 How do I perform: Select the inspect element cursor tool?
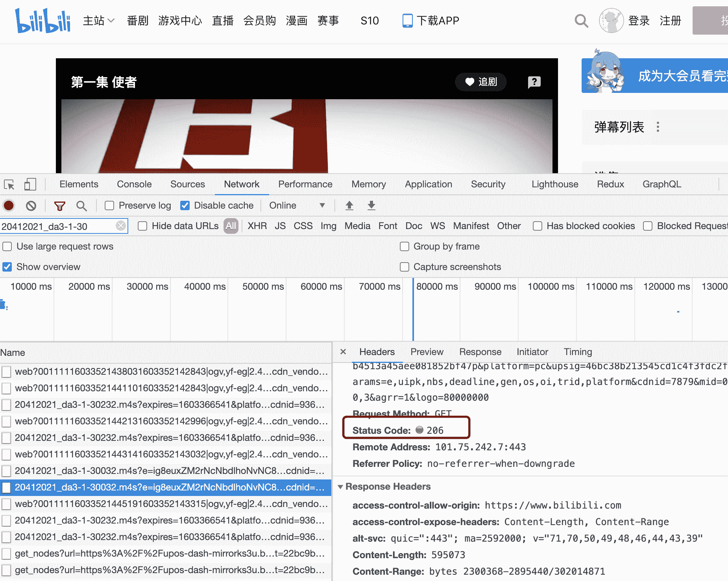9,184
